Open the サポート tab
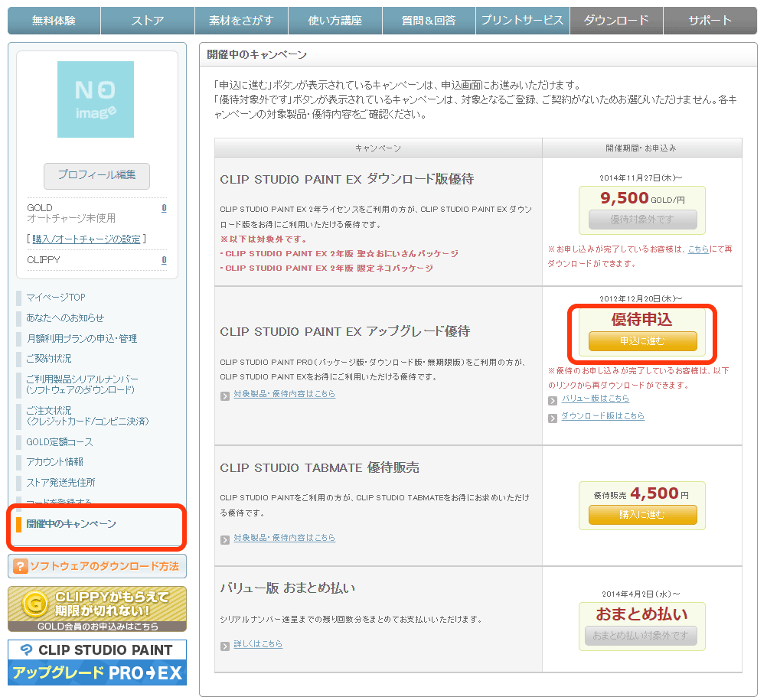767x700 pixels. pos(710,21)
